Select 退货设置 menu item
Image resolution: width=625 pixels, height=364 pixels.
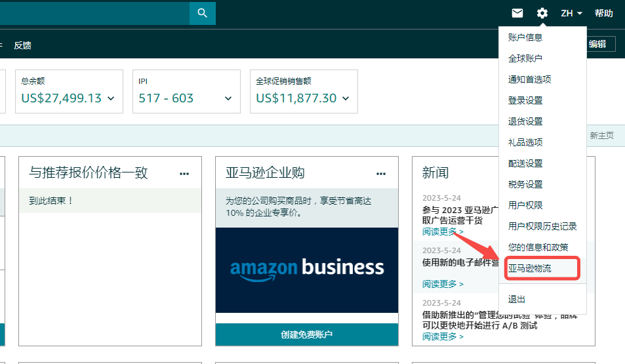pos(525,121)
